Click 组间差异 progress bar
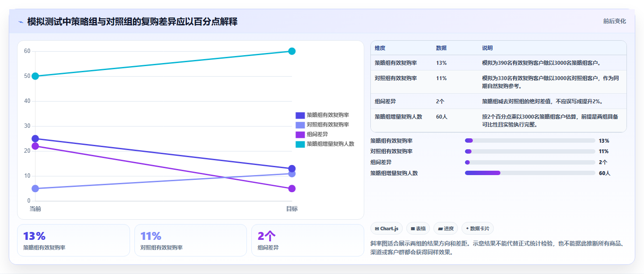The image size is (644, 274). (530, 162)
